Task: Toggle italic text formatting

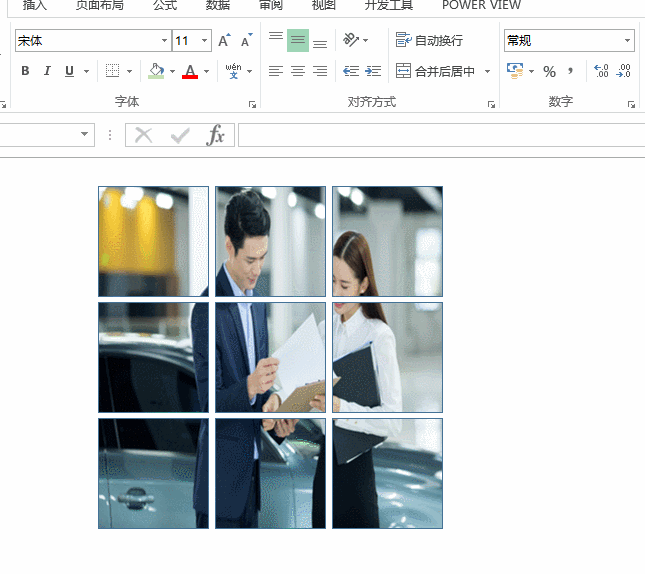Action: pos(47,71)
